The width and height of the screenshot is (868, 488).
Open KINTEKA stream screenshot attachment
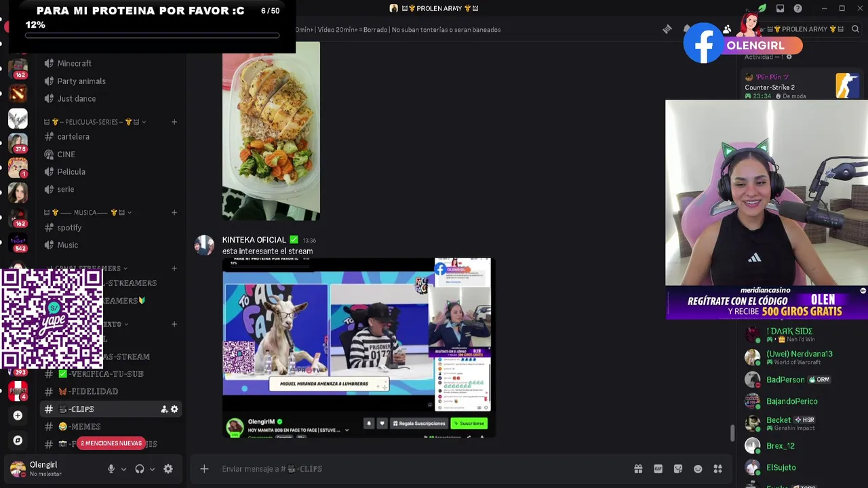pyautogui.click(x=359, y=347)
